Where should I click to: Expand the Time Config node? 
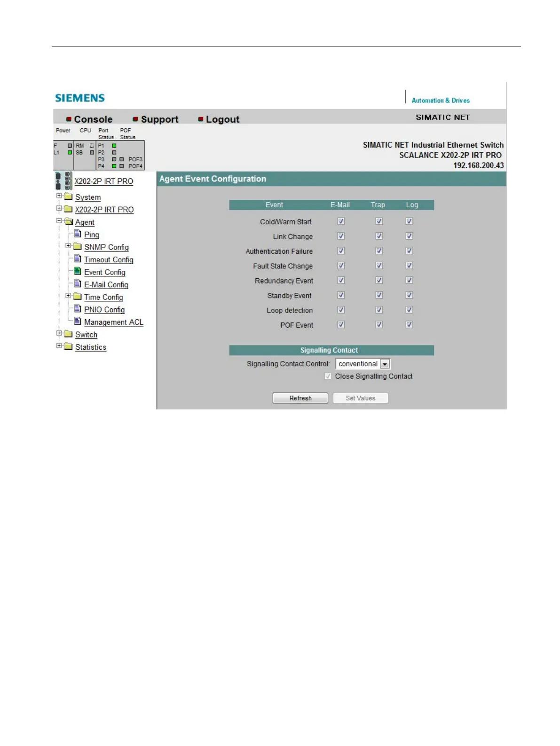[x=68, y=296]
